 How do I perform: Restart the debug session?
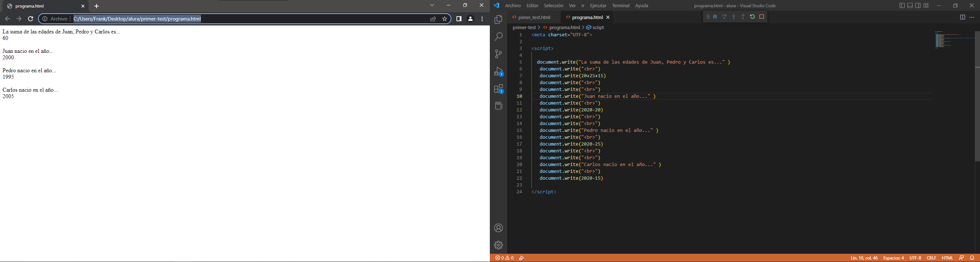pyautogui.click(x=752, y=17)
